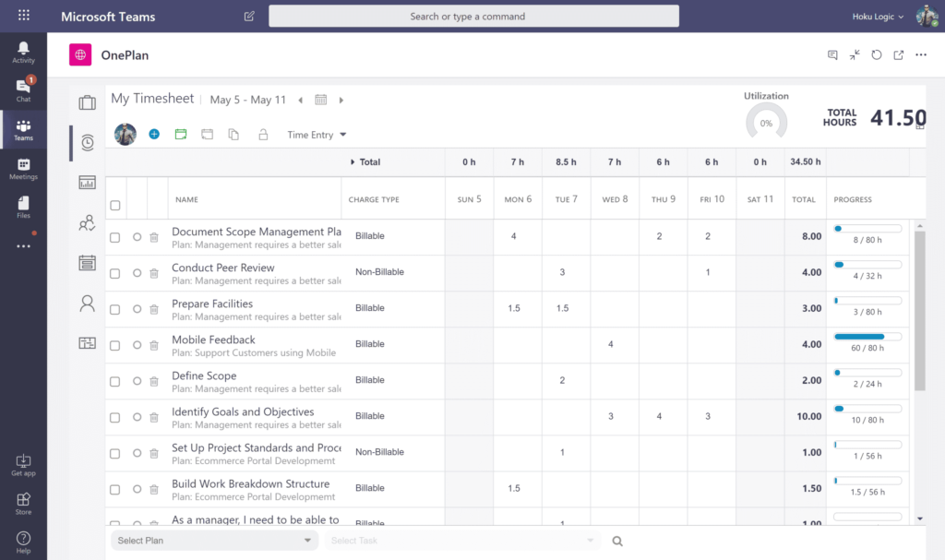The width and height of the screenshot is (945, 560).
Task: Open the Build Work Breakdown Structure task
Action: pos(251,483)
